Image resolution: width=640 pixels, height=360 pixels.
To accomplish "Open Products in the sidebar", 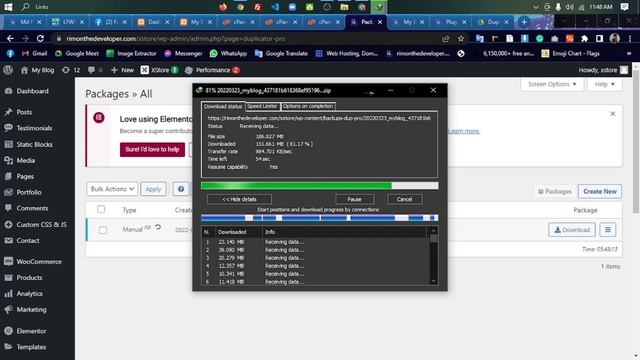I will (23, 278).
